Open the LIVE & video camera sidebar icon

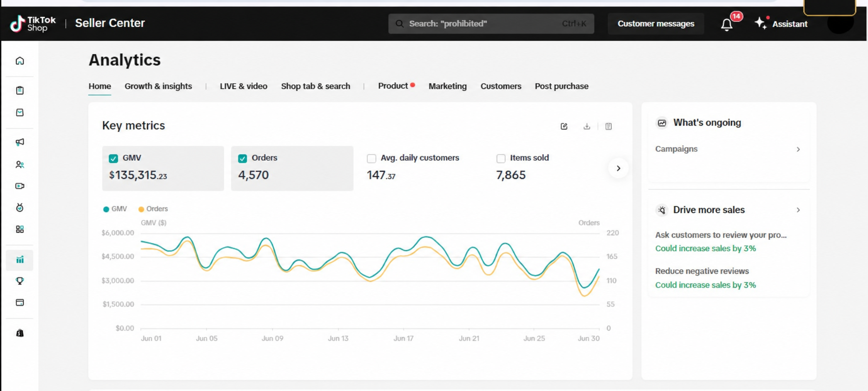[20, 186]
